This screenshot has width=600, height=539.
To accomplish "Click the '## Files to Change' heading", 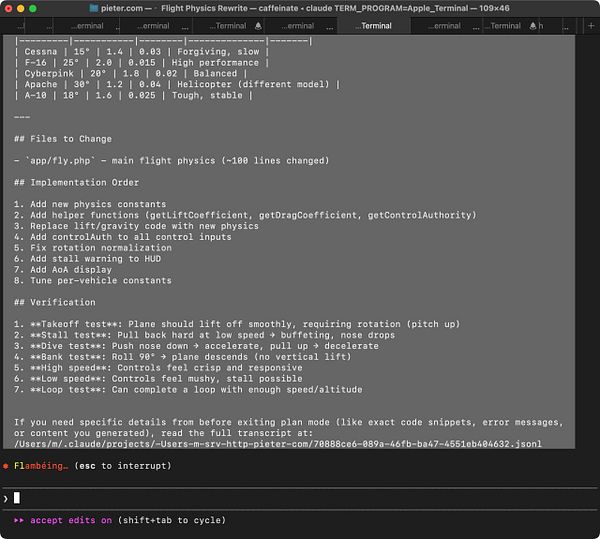I will [x=63, y=139].
